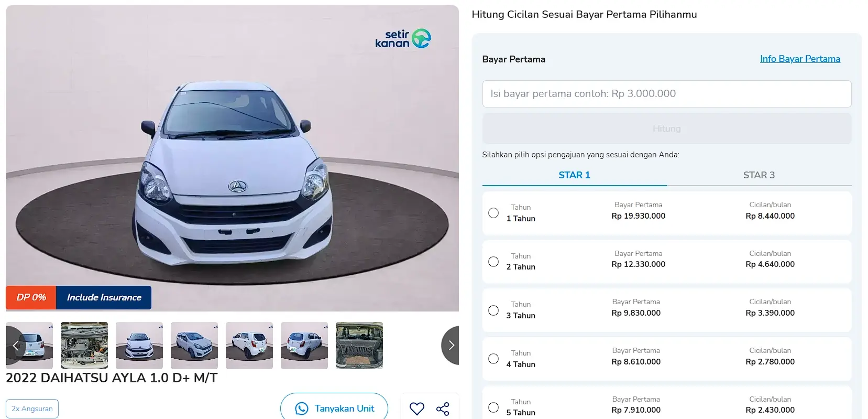Select the 2 Tahun radio option
This screenshot has width=868, height=419.
[x=493, y=262]
